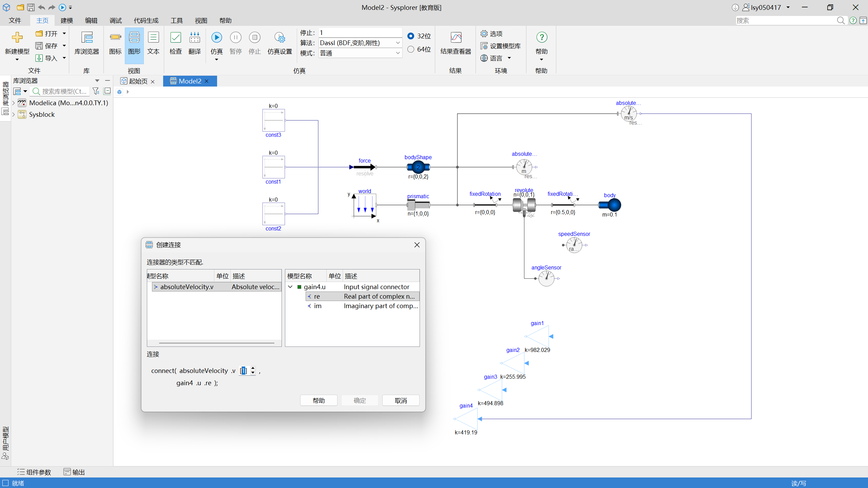Open the 输出 output panel at bottom

[74, 472]
